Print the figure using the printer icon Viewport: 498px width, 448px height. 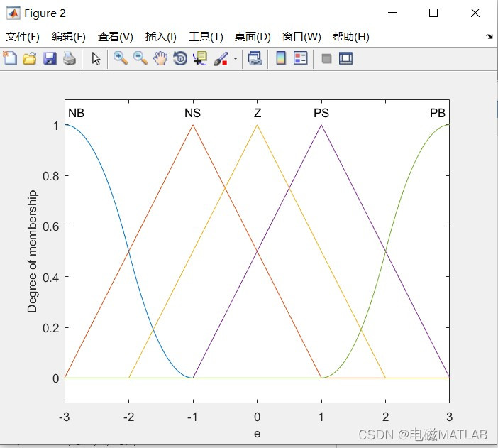pos(70,59)
